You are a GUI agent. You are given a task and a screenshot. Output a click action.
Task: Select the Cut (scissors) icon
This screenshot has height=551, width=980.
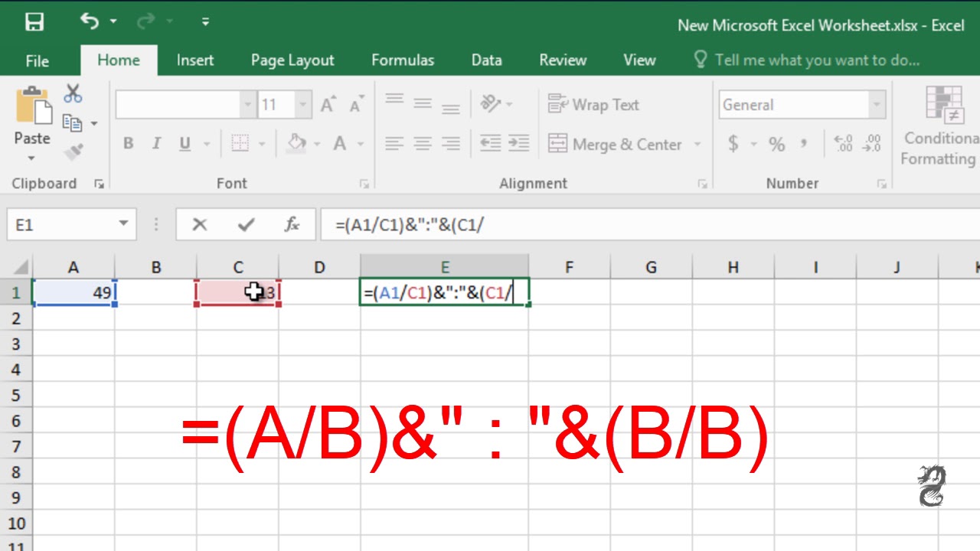pyautogui.click(x=73, y=93)
